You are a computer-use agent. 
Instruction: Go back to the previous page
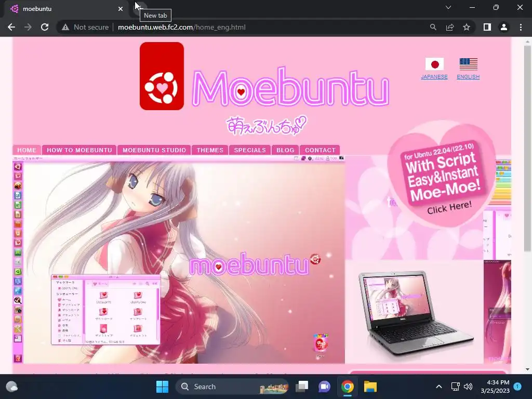click(x=11, y=27)
